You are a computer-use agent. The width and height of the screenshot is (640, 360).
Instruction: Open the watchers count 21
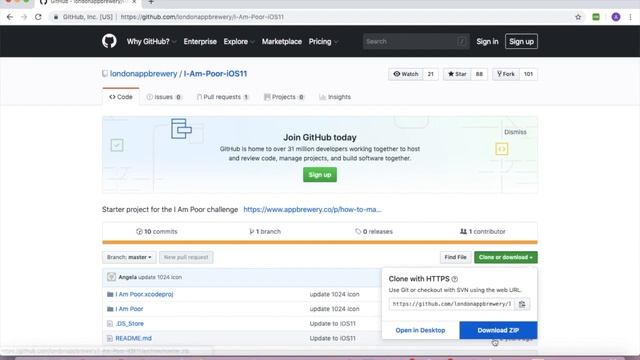pos(431,74)
